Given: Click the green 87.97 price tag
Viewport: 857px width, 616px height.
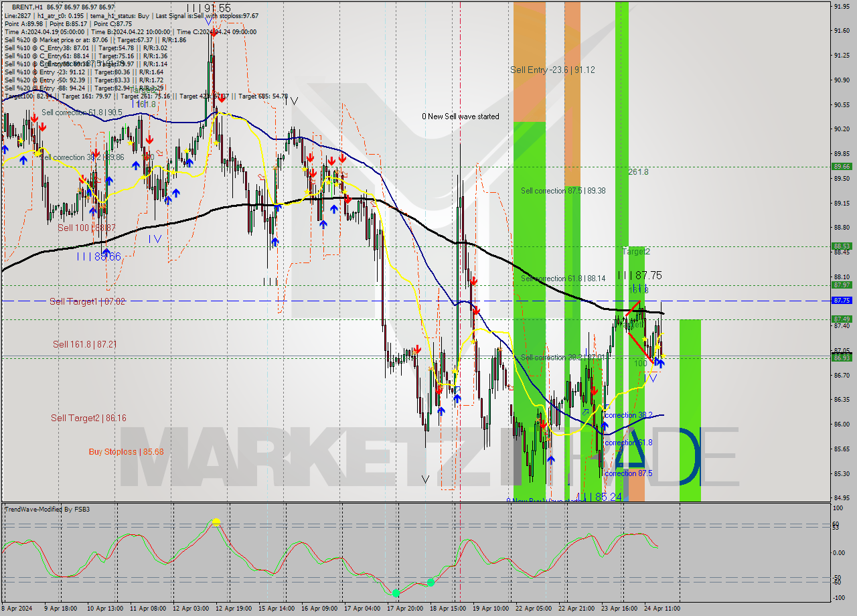Looking at the screenshot, I should click(842, 285).
